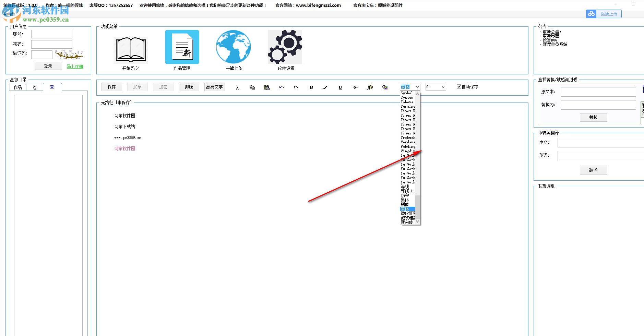Click the 一键上传 globe icon

234,47
